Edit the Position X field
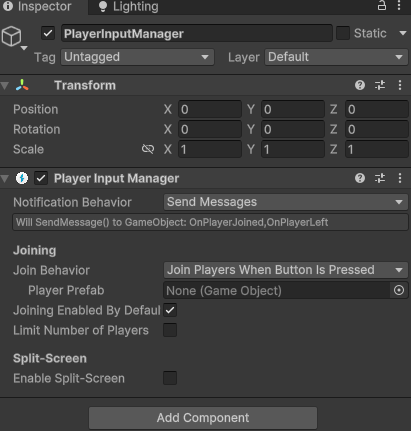Screen dimensions: 411x431 tap(210, 109)
